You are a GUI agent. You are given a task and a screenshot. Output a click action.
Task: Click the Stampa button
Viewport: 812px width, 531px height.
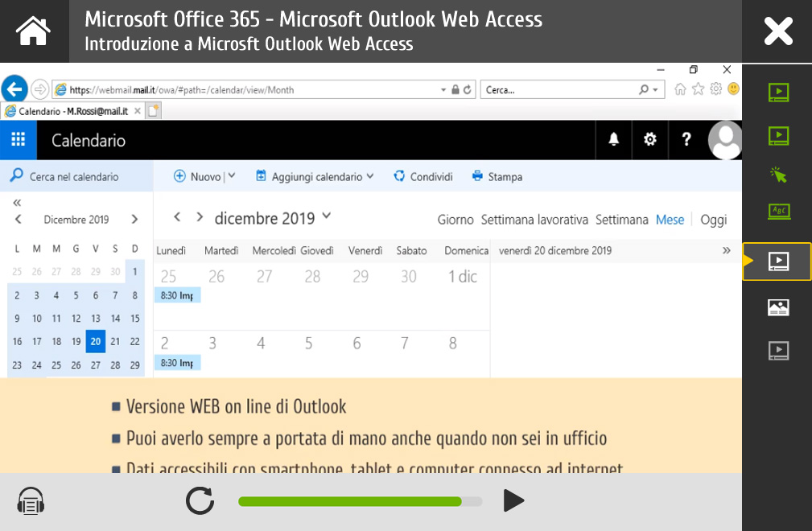pos(497,176)
